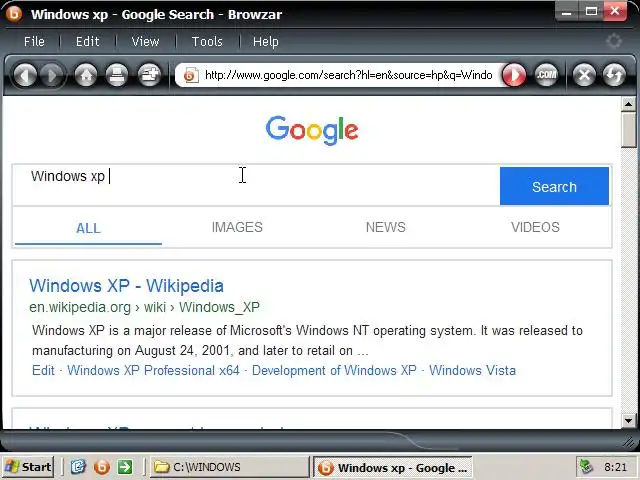Click the page icon inside the address bar
The image size is (640, 480).
(191, 76)
